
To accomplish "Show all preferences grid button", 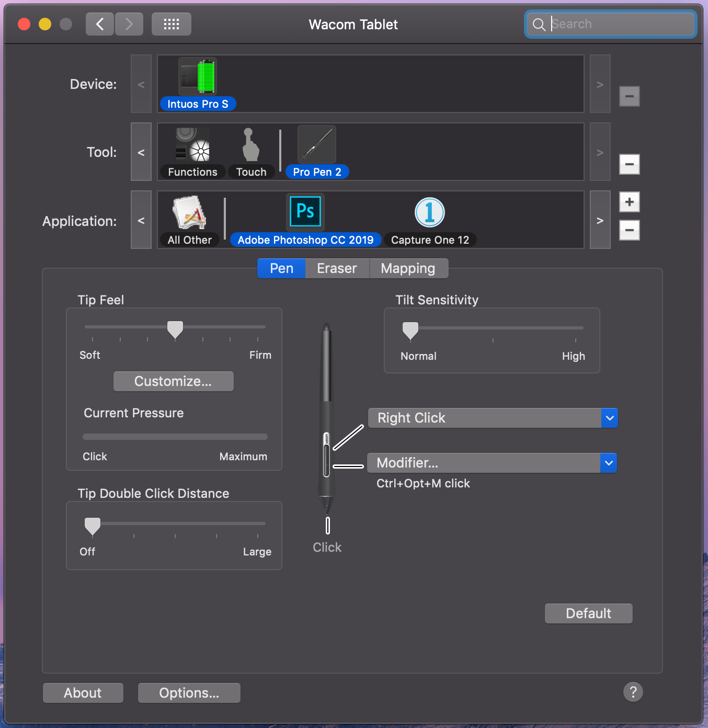I will (x=171, y=24).
